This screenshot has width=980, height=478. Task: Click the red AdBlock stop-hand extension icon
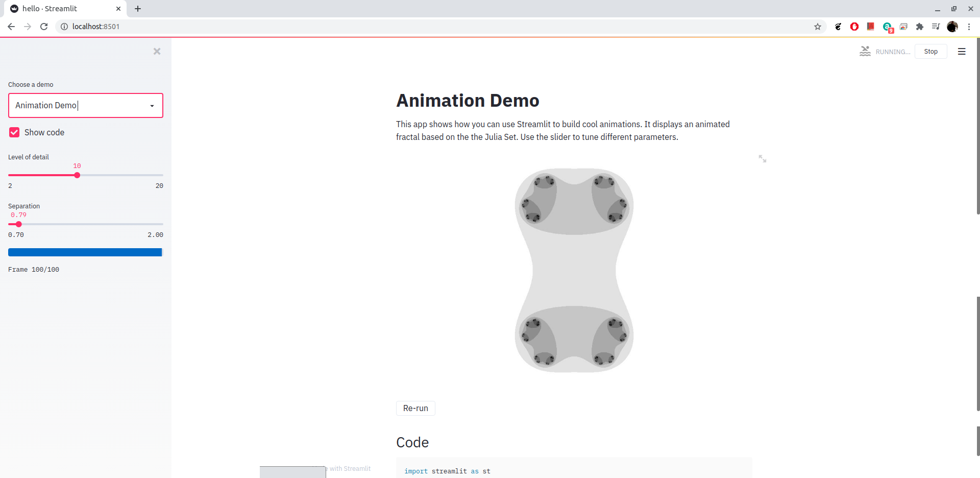click(x=854, y=27)
